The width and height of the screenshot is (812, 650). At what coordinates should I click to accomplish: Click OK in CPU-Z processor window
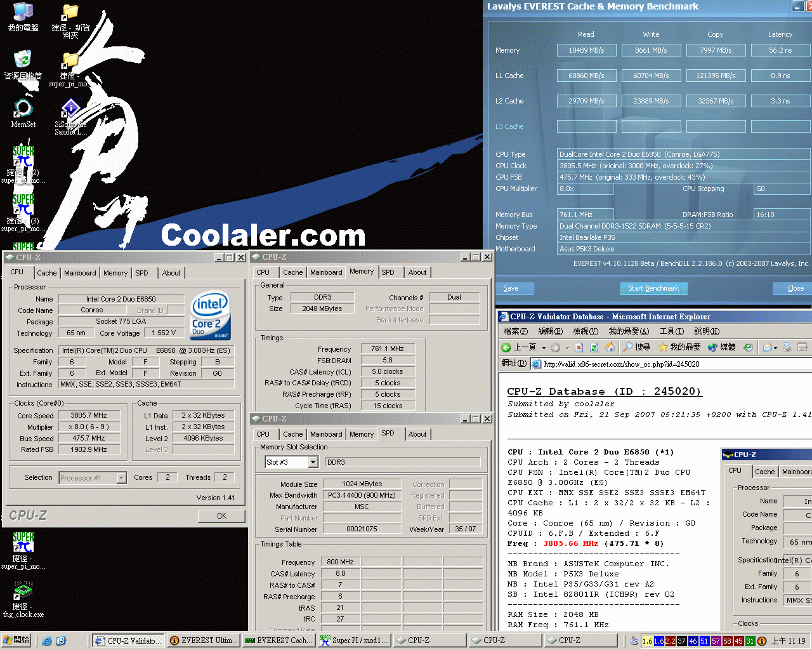(221, 516)
